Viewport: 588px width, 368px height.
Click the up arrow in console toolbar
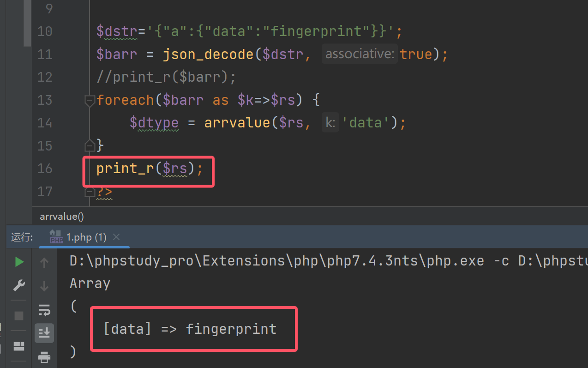tap(44, 263)
